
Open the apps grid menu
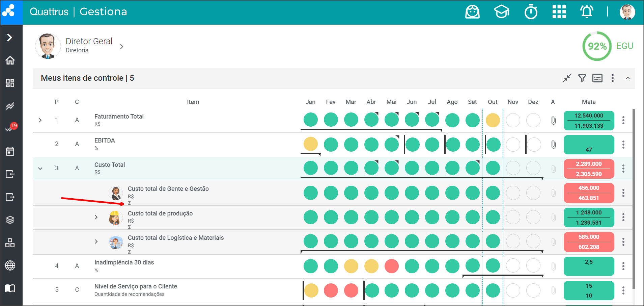tap(559, 12)
